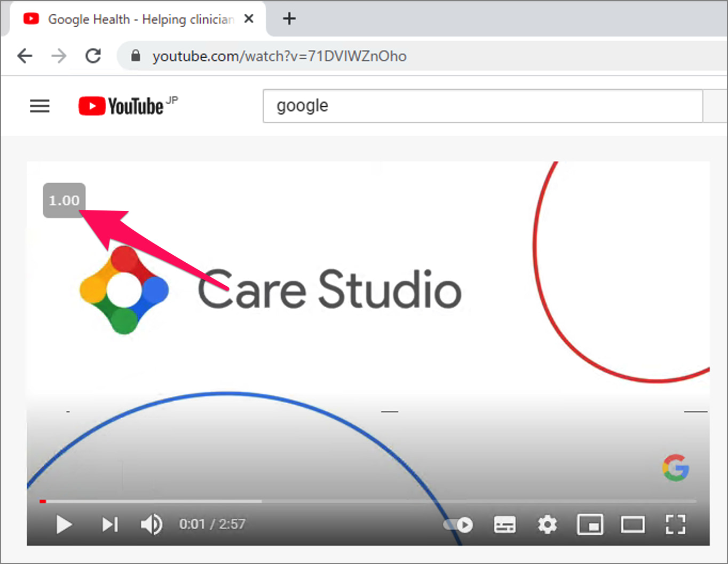Skip to the next video
This screenshot has height=564, width=728.
click(109, 525)
